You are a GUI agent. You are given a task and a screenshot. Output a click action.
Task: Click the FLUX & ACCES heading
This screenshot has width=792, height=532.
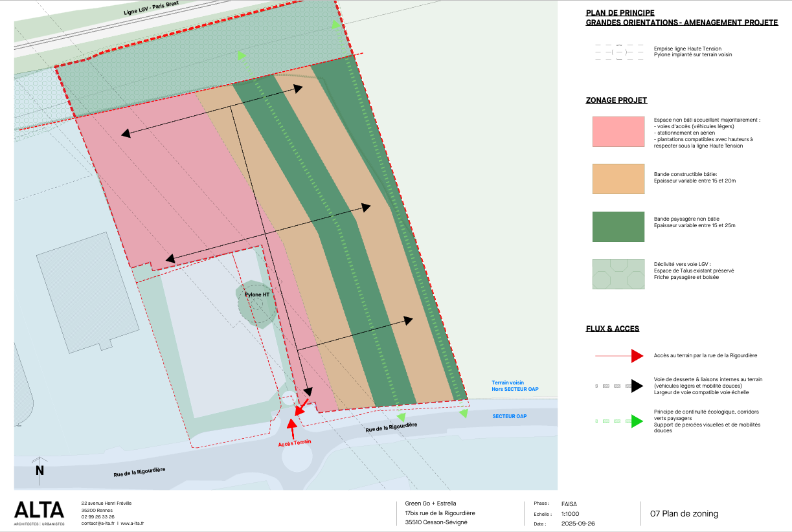[x=612, y=329]
